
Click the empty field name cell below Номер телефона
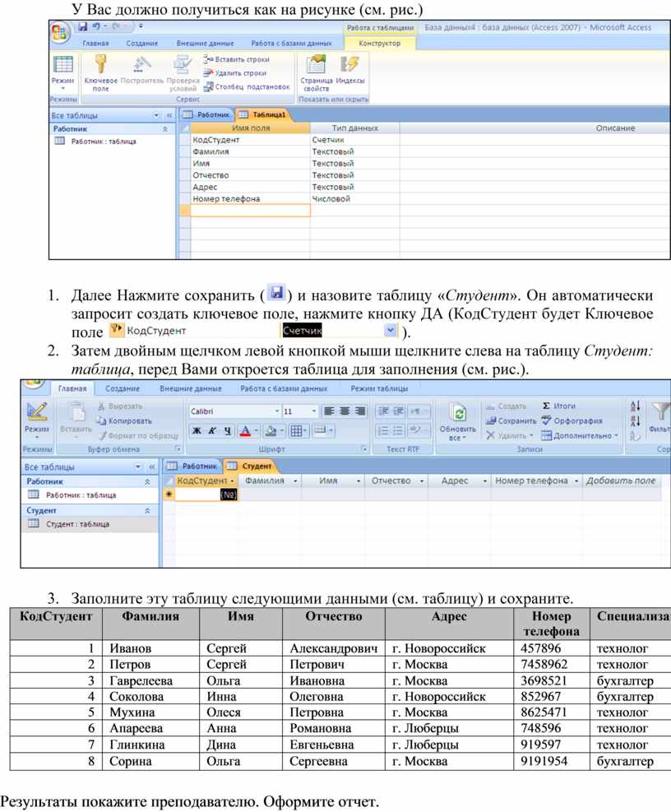(251, 211)
